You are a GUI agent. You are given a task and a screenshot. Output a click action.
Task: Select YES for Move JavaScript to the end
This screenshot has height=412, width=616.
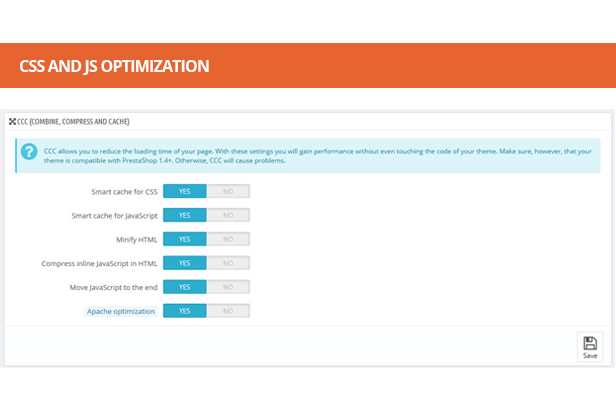pyautogui.click(x=184, y=287)
